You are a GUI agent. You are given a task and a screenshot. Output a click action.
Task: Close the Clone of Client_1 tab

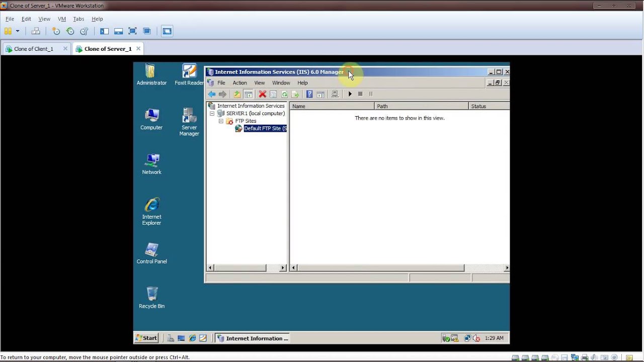pos(65,49)
